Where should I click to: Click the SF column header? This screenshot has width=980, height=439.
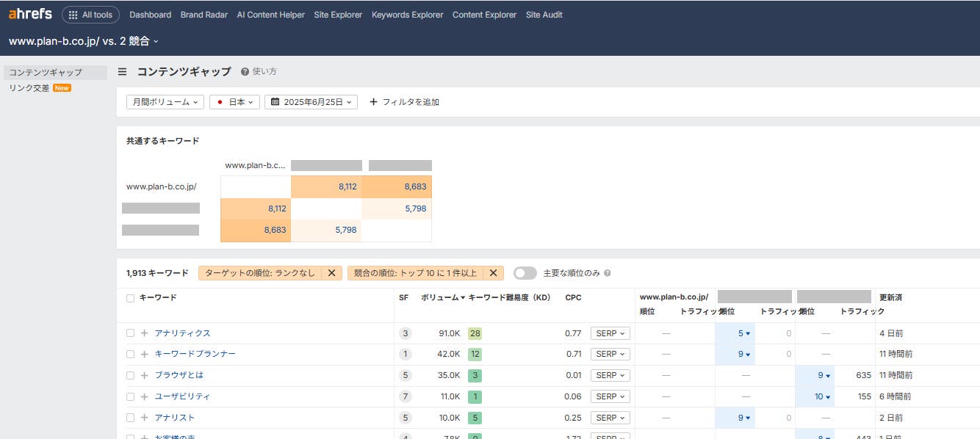point(403,298)
